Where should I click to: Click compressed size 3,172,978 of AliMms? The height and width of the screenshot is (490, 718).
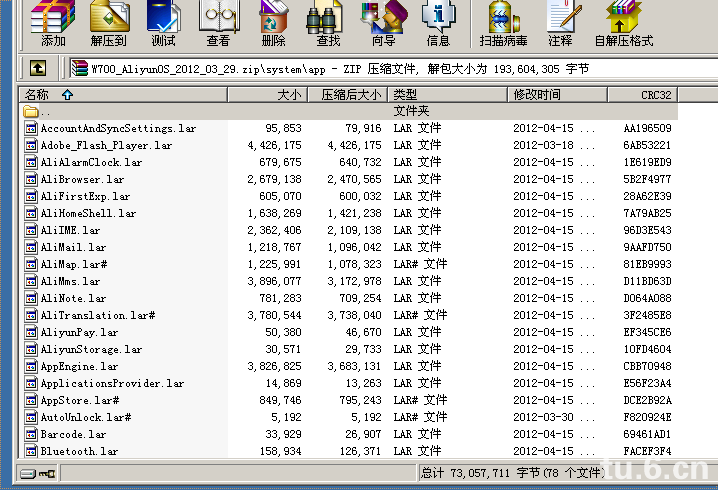pyautogui.click(x=354, y=281)
